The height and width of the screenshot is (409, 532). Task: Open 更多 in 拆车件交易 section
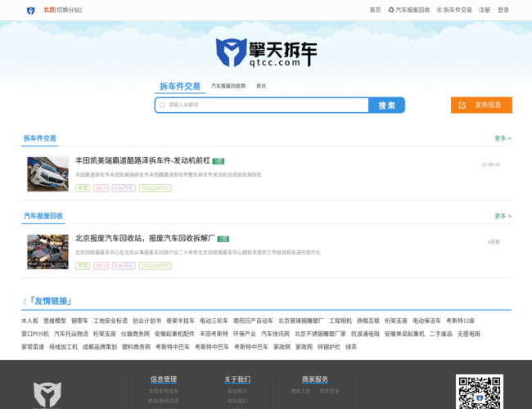pyautogui.click(x=503, y=138)
